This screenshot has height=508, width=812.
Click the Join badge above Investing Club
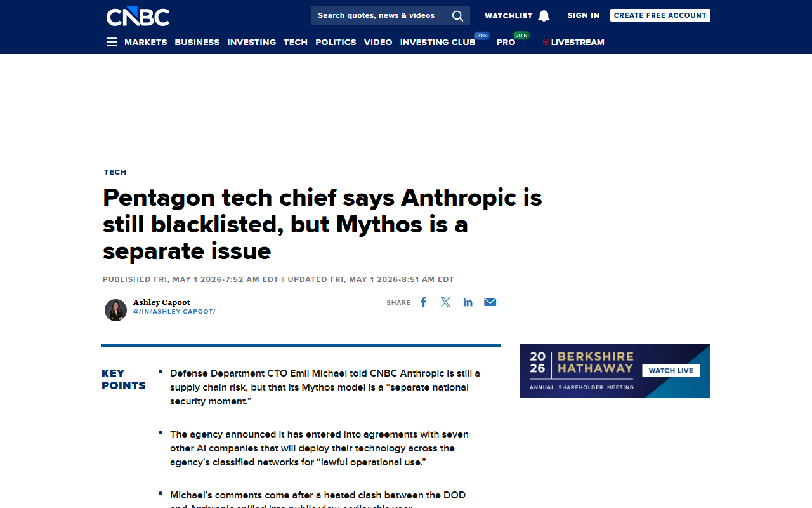(482, 36)
